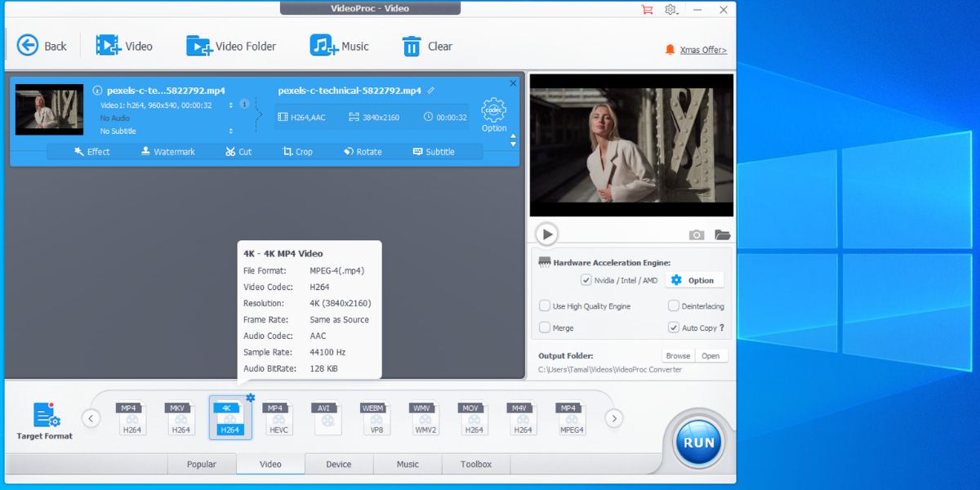
Task: Select the 4K H264 format
Action: tap(229, 418)
